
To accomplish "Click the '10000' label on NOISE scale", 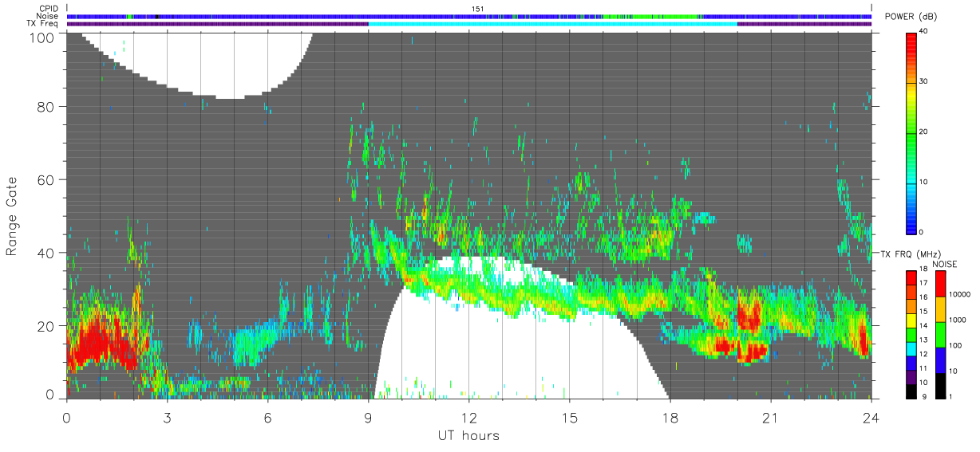I will (x=958, y=295).
